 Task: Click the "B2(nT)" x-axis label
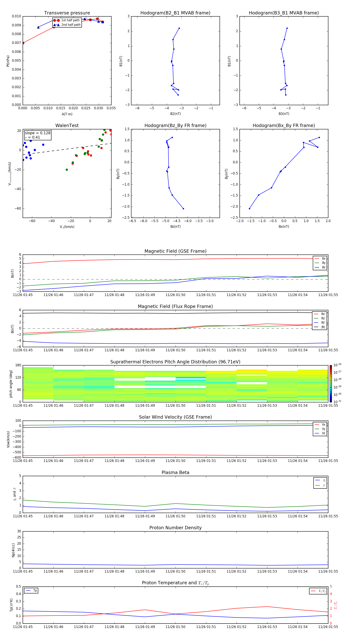tap(175, 114)
